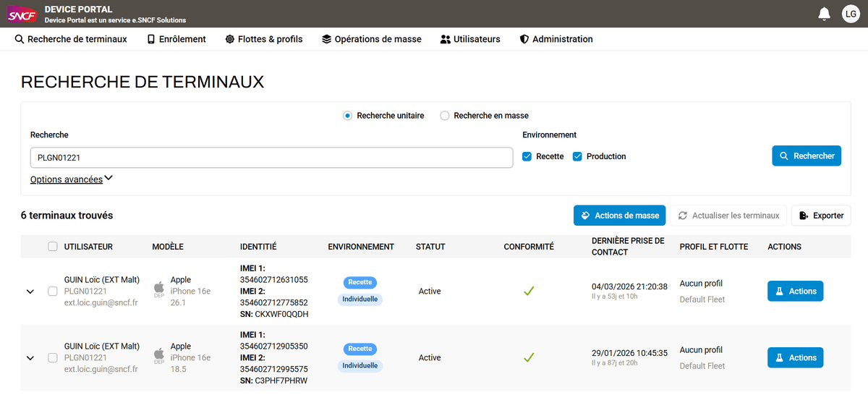Click the Recette badge in first row
868x395 pixels.
(359, 282)
